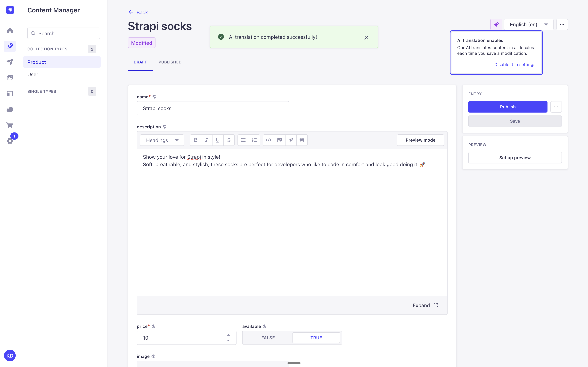588x367 pixels.
Task: Open the Home dashboard icon
Action: (x=10, y=30)
